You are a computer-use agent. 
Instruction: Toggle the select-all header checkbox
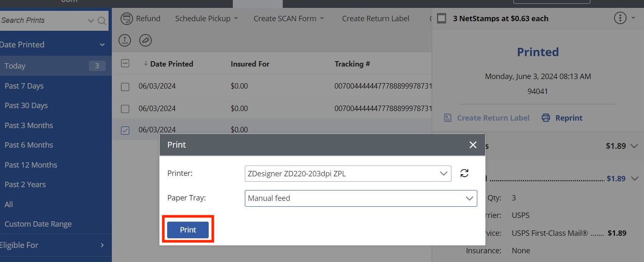(x=125, y=64)
